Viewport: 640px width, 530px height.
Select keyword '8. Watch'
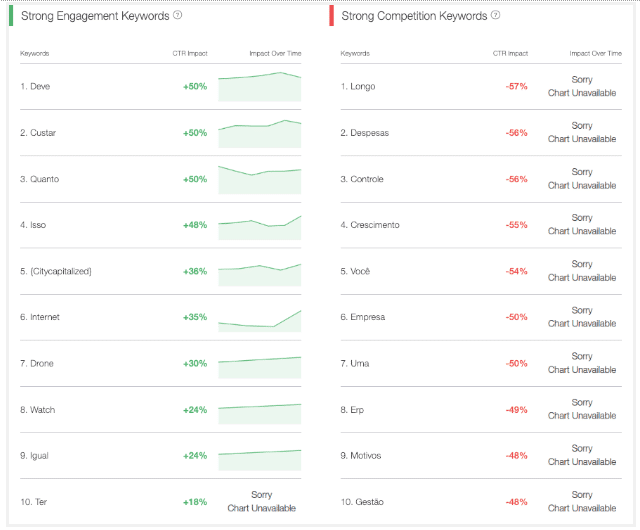(38, 410)
